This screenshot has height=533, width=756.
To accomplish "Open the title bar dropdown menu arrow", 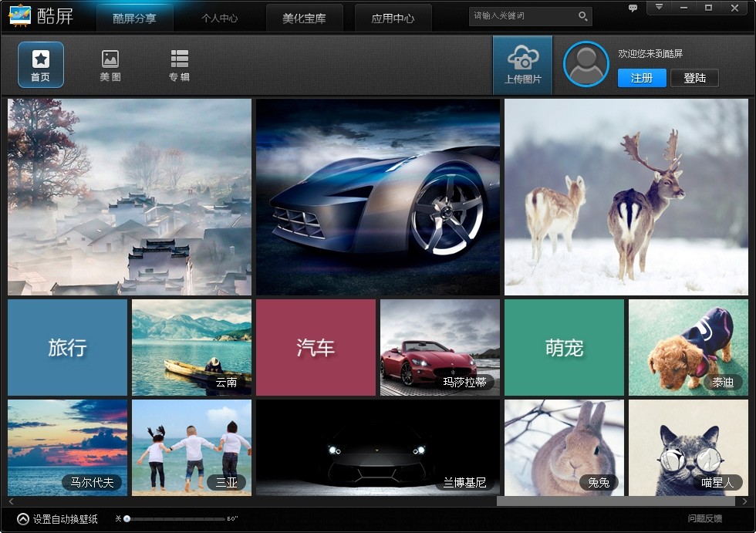I will coord(659,7).
